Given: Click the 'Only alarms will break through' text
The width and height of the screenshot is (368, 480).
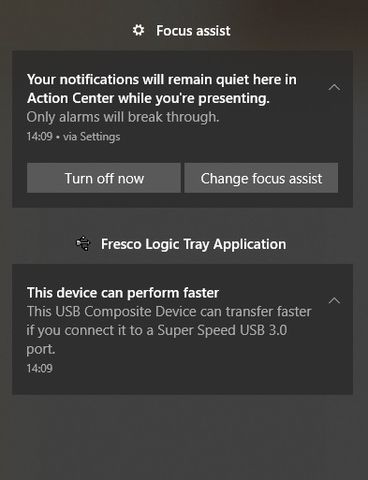Looking at the screenshot, I should [123, 117].
